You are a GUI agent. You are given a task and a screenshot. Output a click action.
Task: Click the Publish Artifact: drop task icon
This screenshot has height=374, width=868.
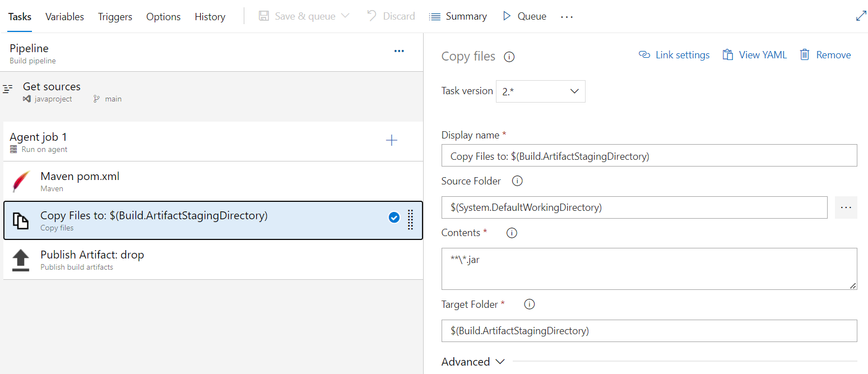click(x=20, y=260)
